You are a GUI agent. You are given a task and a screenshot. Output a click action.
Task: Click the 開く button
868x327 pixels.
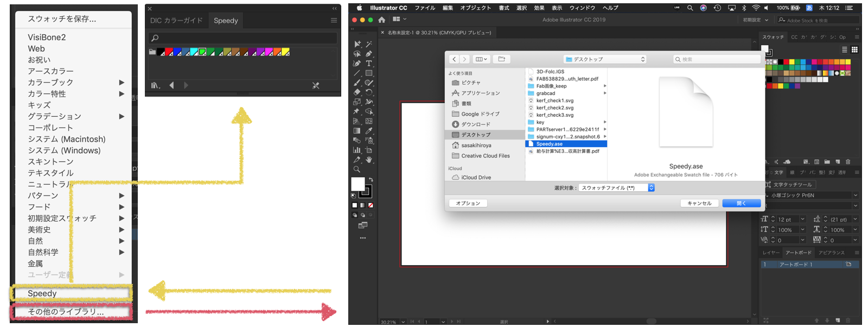pos(742,203)
